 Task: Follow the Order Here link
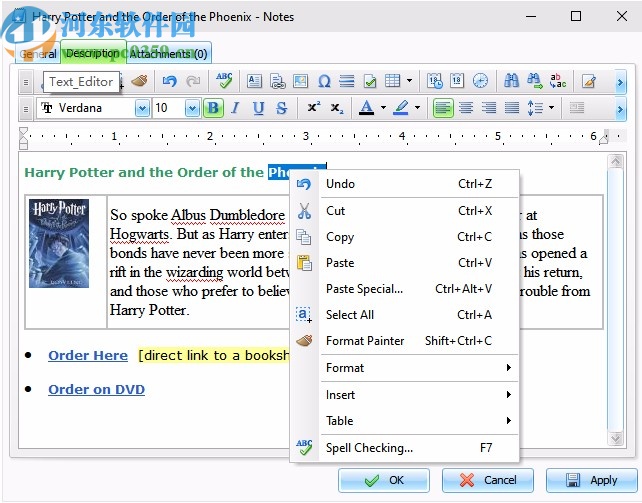click(x=88, y=355)
